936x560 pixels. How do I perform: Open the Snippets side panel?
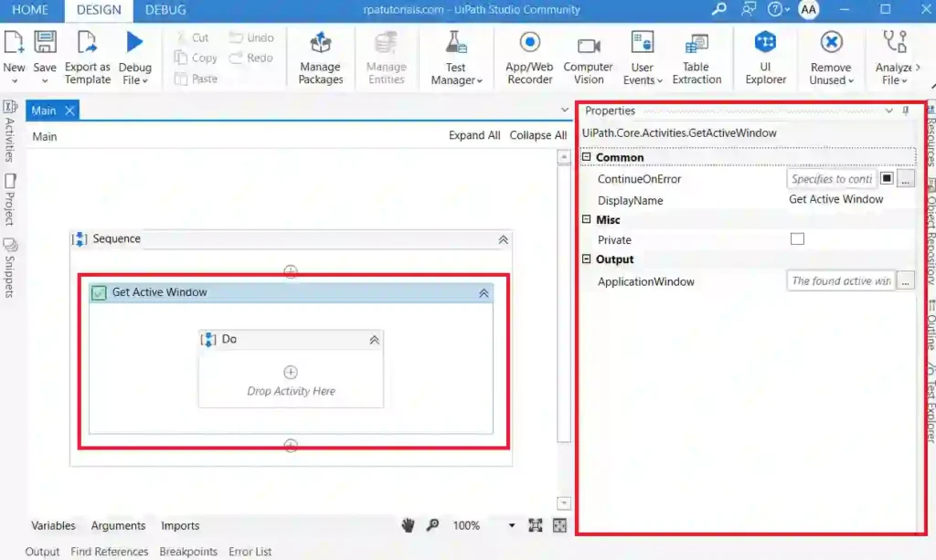point(9,267)
